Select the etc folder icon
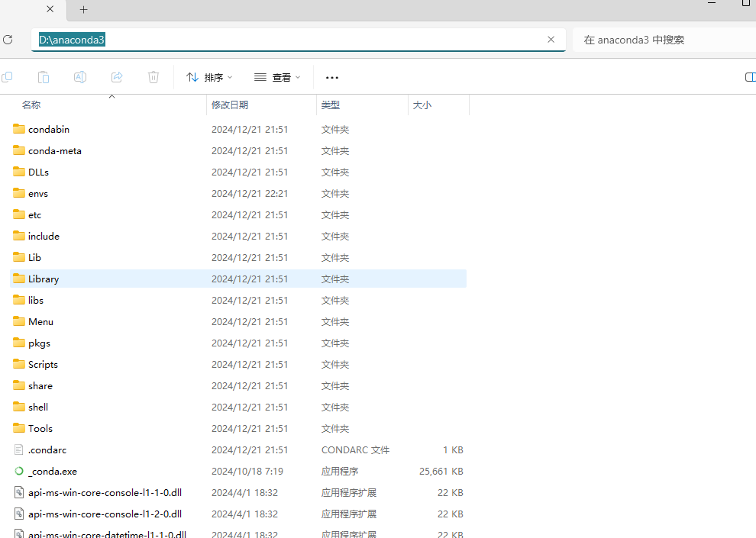756x538 pixels. (x=19, y=214)
